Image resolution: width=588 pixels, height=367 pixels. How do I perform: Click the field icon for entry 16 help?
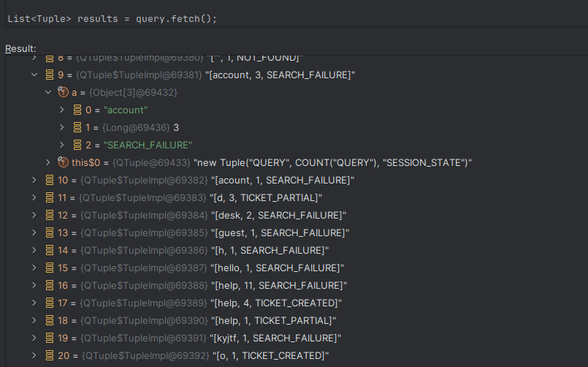coord(50,285)
